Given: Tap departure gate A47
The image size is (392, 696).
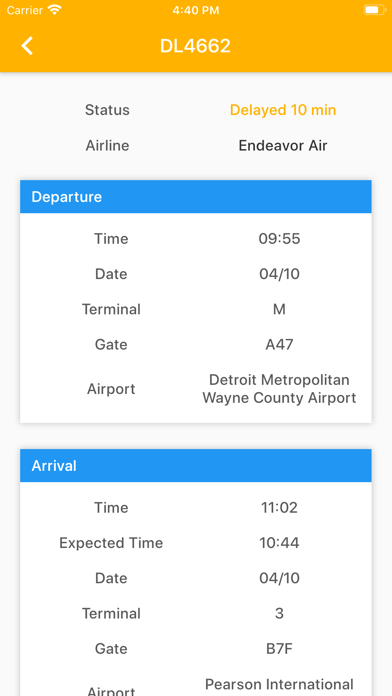Looking at the screenshot, I should click(279, 344).
